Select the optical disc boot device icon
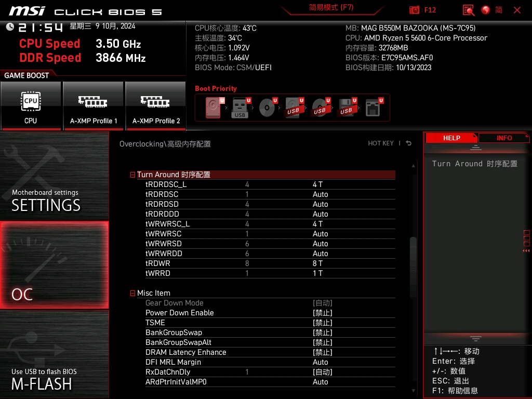 click(268, 108)
